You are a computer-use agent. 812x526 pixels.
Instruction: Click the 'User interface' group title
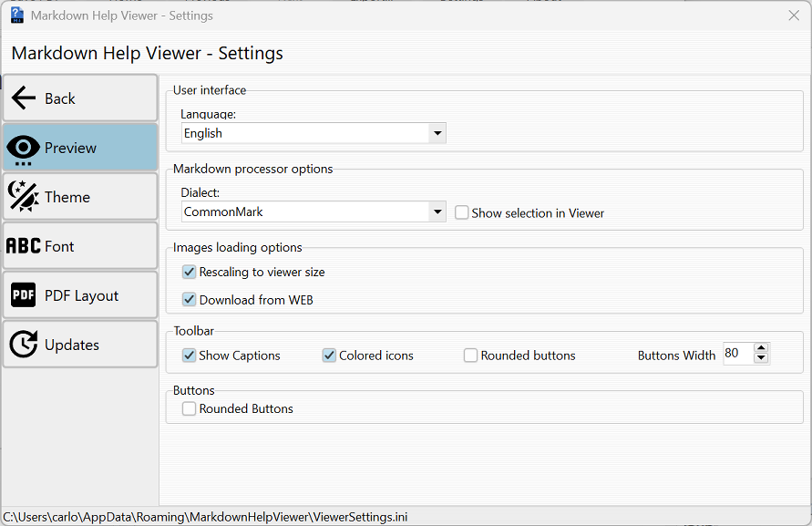[210, 90]
